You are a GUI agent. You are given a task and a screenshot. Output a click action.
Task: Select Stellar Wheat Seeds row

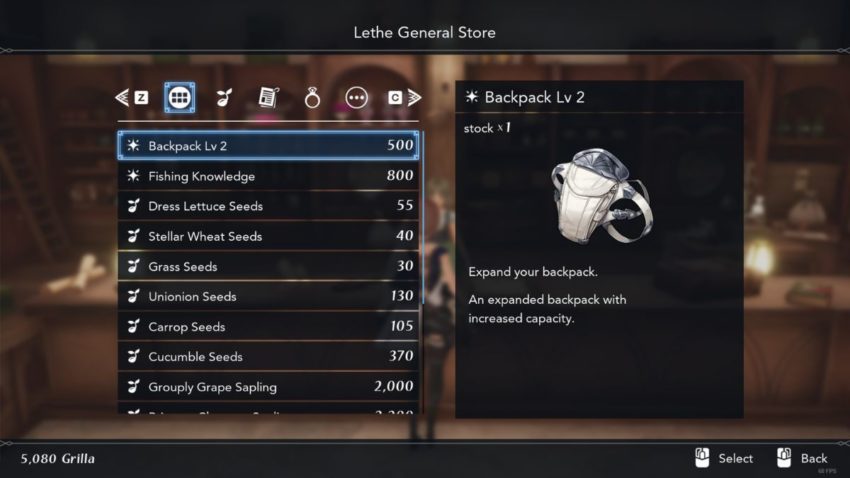coord(268,236)
